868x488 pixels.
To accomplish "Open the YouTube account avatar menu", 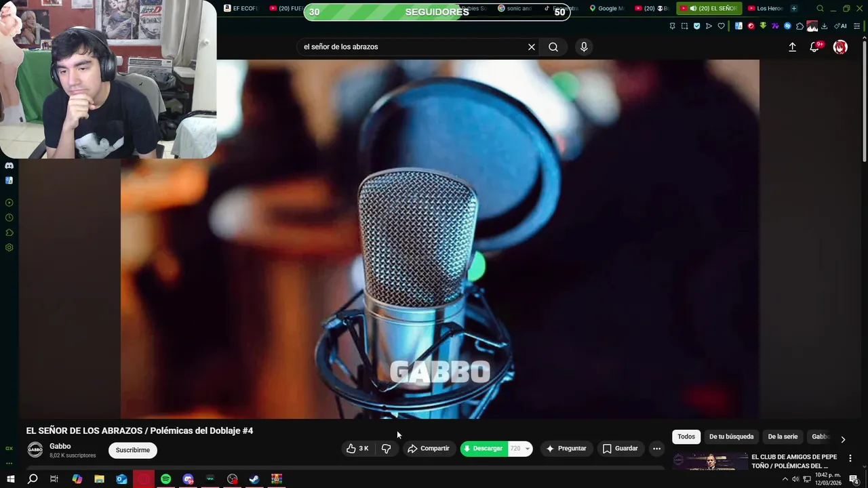I will tap(840, 47).
